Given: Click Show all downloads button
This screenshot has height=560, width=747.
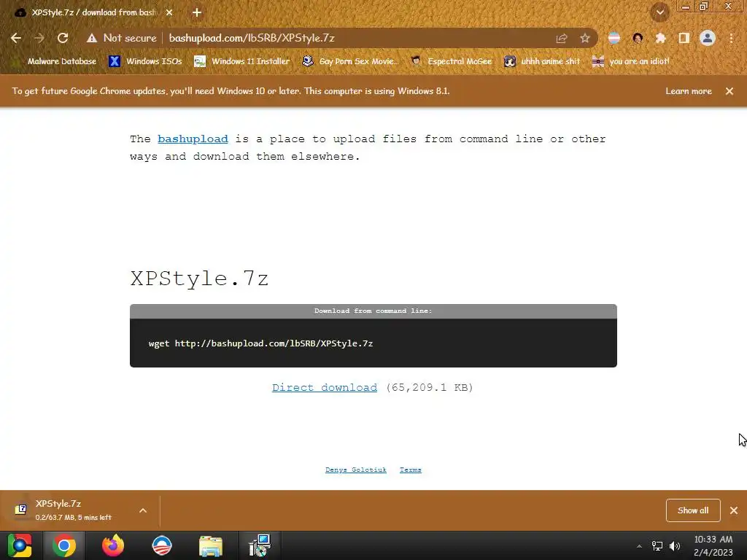Looking at the screenshot, I should click(x=693, y=510).
